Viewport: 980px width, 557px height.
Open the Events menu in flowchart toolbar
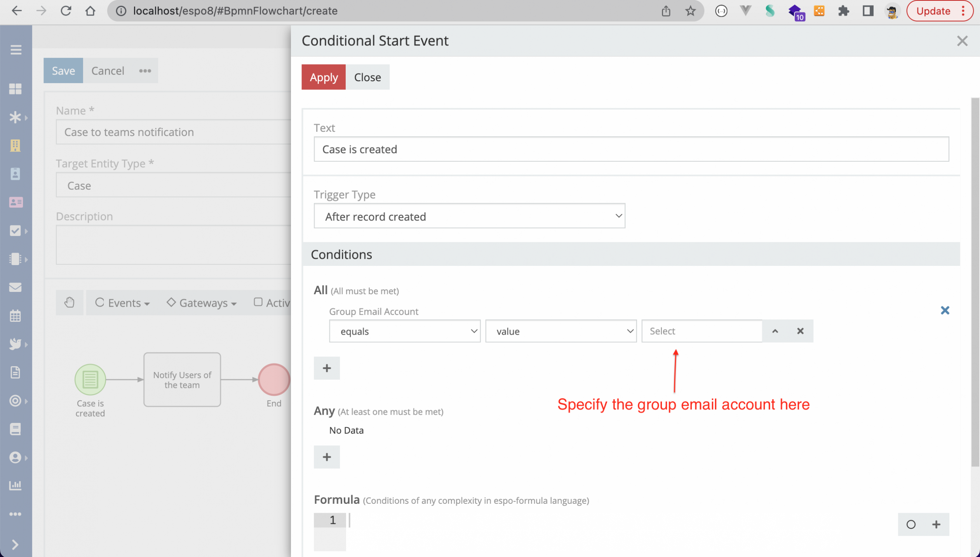(122, 302)
